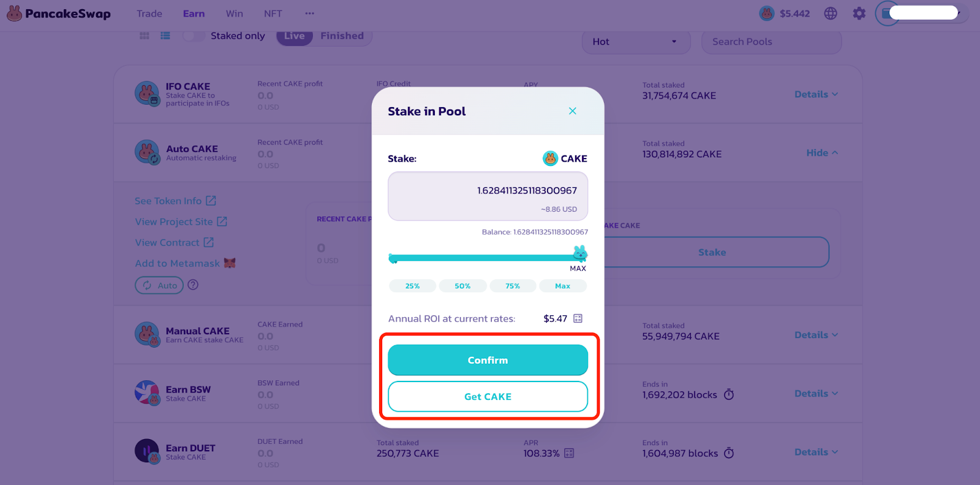Click the stake amount slider bunny handle
980x485 pixels.
[579, 253]
